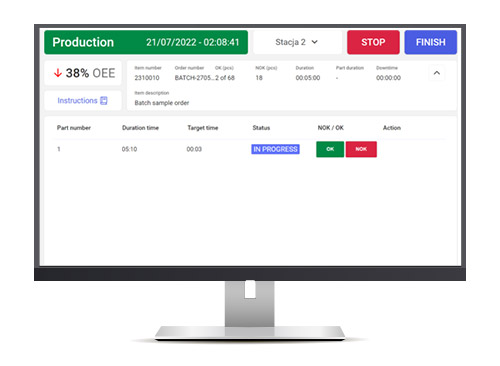Click the Status column header
Viewport: 500px width, 366px height.
click(261, 128)
